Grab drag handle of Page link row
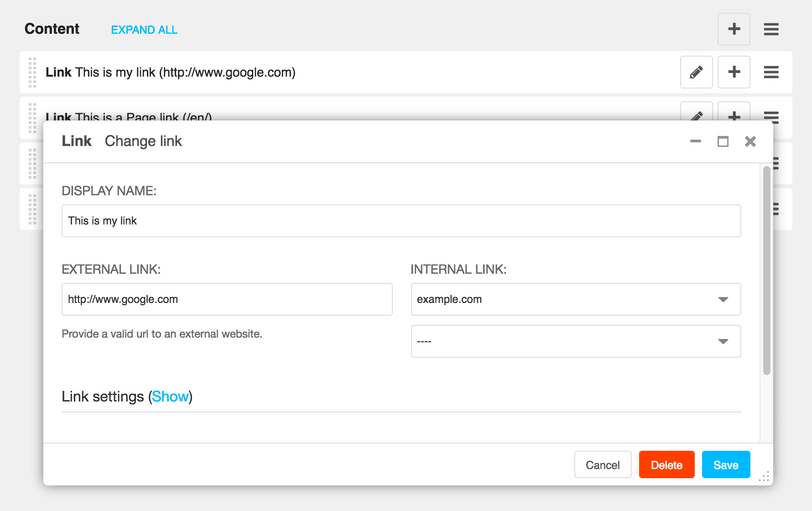812x511 pixels. (x=32, y=118)
